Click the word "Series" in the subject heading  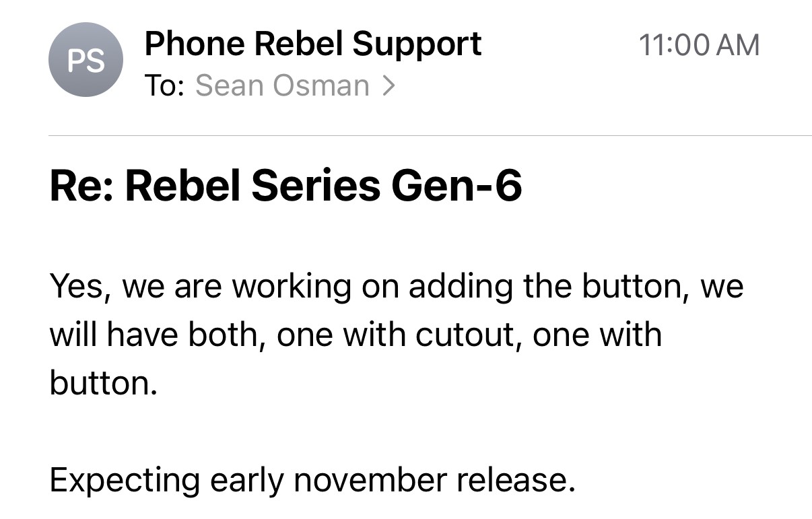click(x=316, y=185)
